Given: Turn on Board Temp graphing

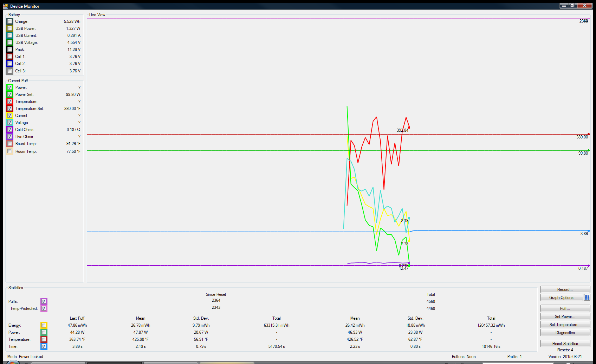Looking at the screenshot, I should coord(10,144).
